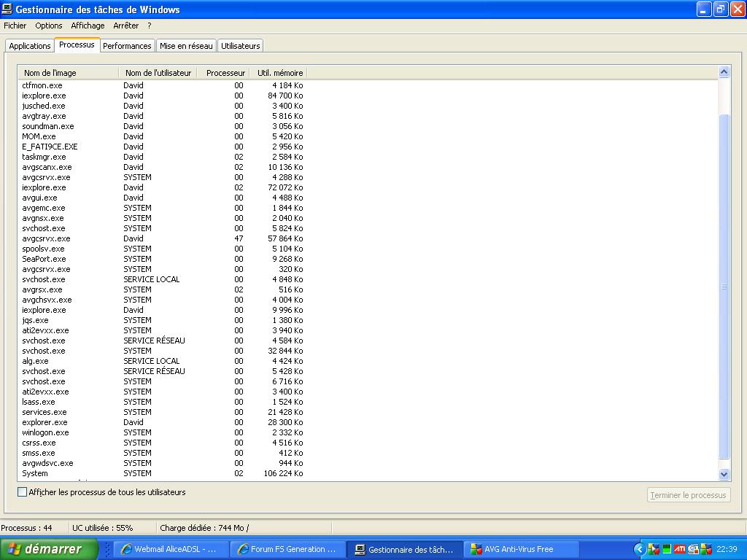747x560 pixels.
Task: Select the E_FATI9CE.EXE process
Action: (163, 147)
